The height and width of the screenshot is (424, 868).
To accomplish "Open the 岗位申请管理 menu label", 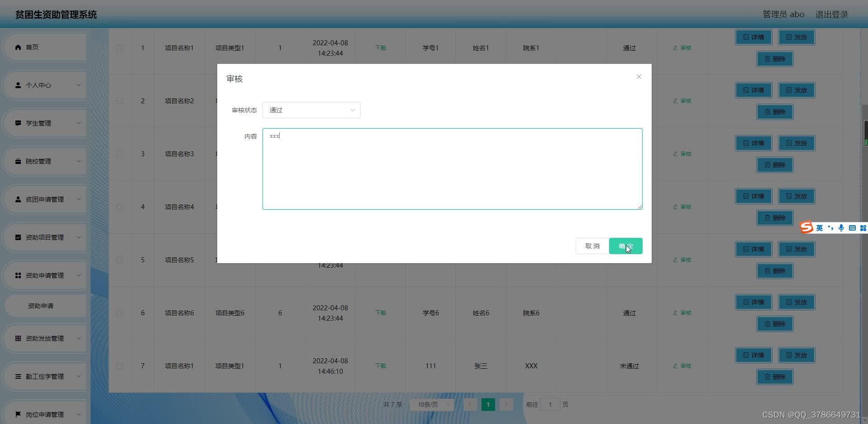I will point(44,414).
